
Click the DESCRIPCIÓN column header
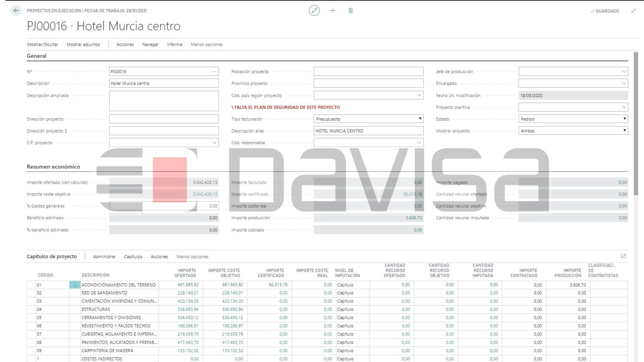(96, 275)
